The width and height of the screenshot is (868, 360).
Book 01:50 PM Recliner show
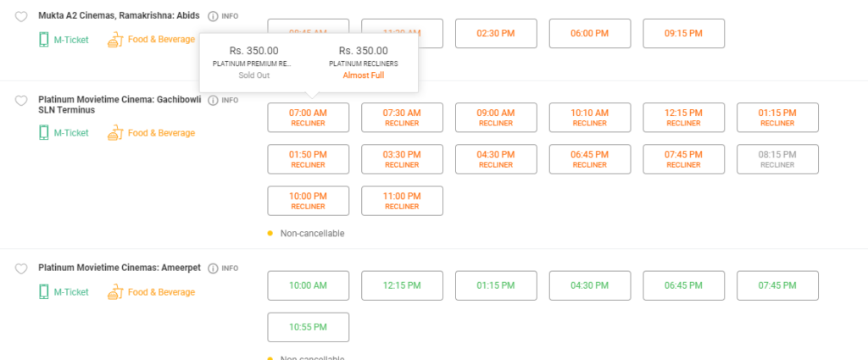(x=309, y=159)
